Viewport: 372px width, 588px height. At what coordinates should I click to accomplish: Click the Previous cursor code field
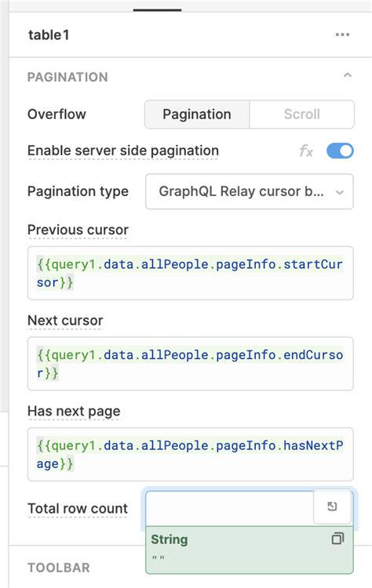coord(191,273)
